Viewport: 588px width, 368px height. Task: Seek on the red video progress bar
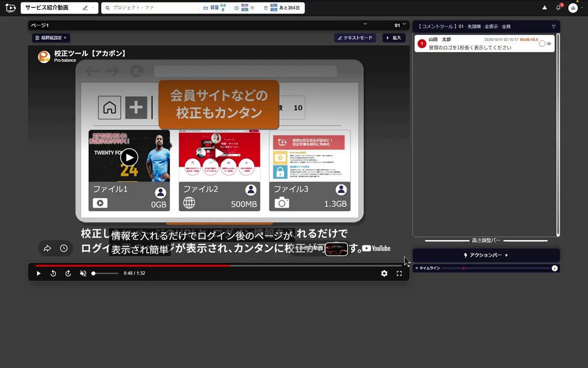[x=219, y=265]
